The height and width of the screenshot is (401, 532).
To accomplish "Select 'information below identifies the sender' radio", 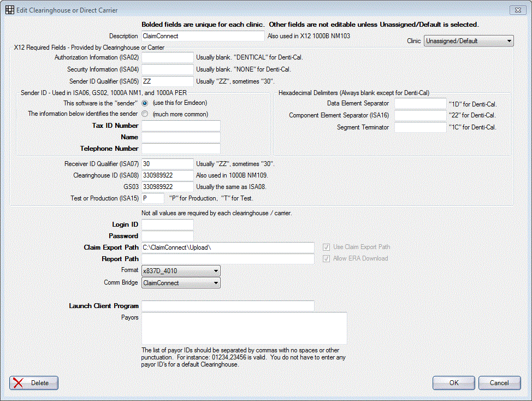I will [145, 114].
